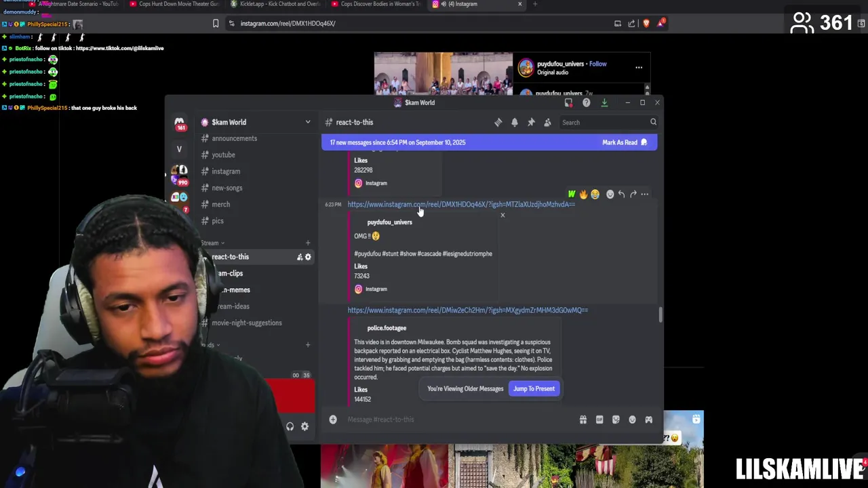Open the GIF picker
The width and height of the screenshot is (868, 488).
point(599,420)
